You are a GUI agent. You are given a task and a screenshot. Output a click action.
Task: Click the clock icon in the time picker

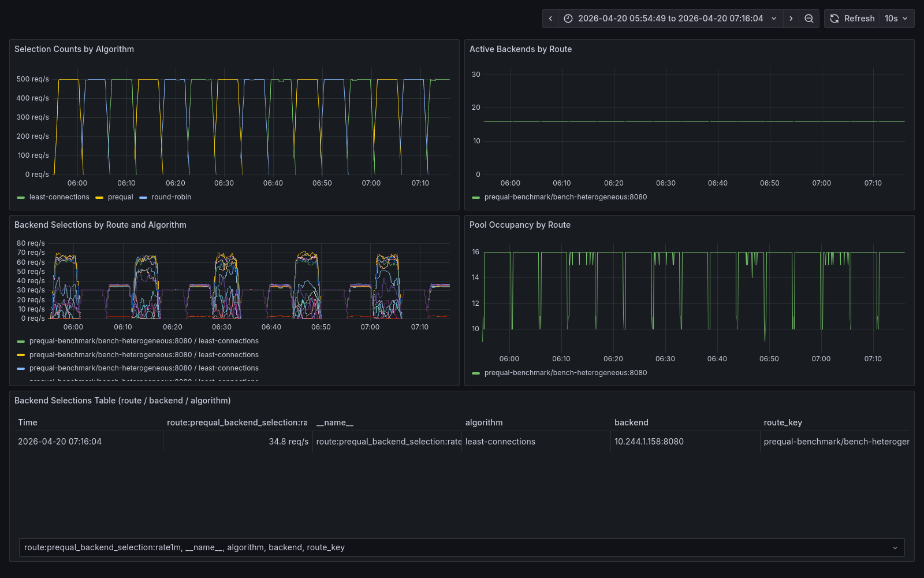pos(568,18)
